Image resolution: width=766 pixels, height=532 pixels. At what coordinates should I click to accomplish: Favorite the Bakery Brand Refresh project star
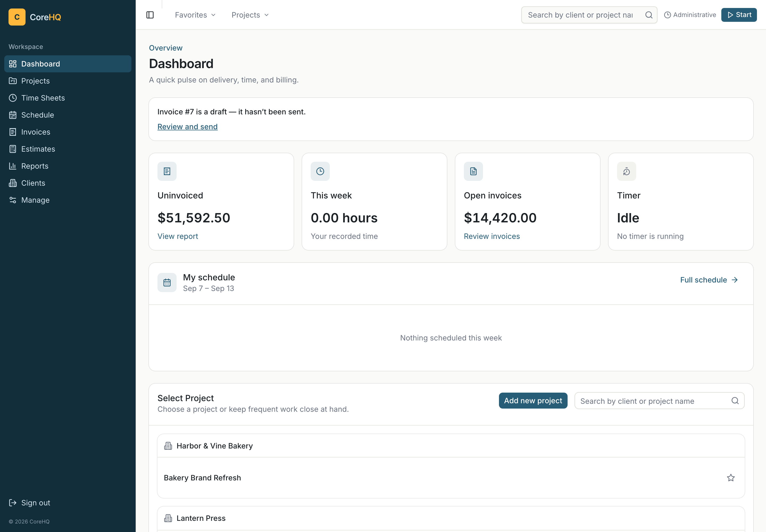pyautogui.click(x=731, y=478)
